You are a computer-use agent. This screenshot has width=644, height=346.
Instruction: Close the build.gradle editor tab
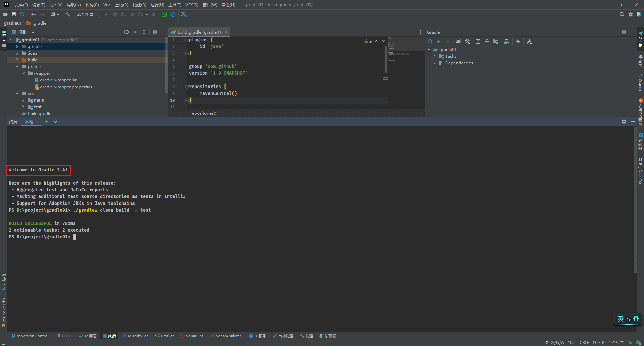[226, 32]
